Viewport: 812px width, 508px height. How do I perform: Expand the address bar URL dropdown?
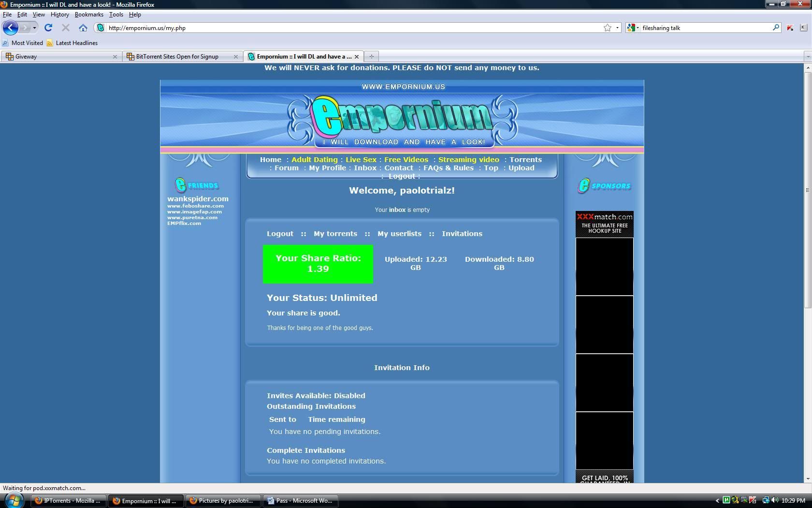617,28
